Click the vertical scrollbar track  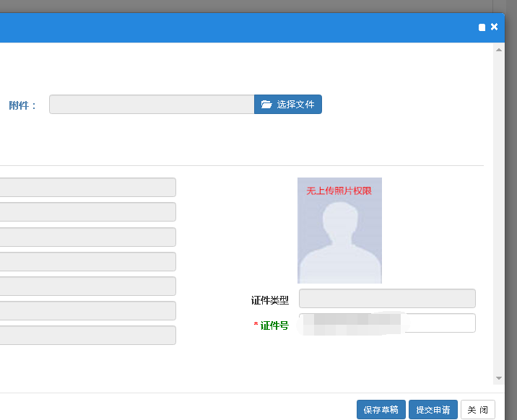coord(498,216)
